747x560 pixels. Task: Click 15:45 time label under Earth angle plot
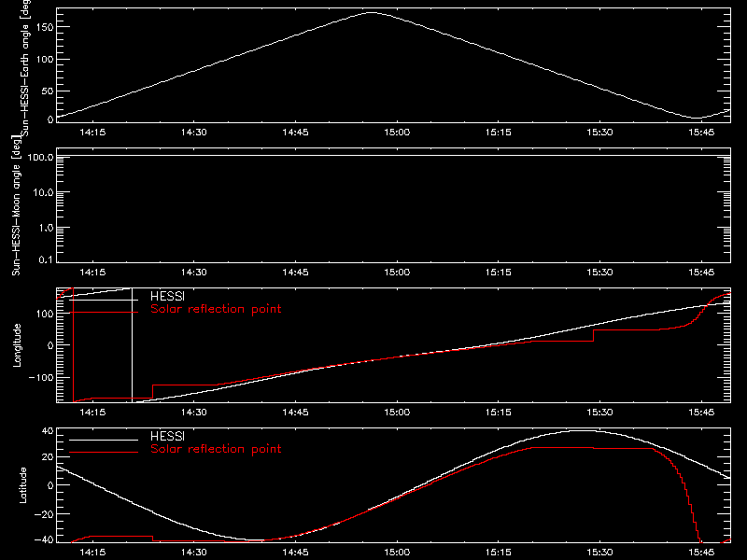pyautogui.click(x=701, y=133)
